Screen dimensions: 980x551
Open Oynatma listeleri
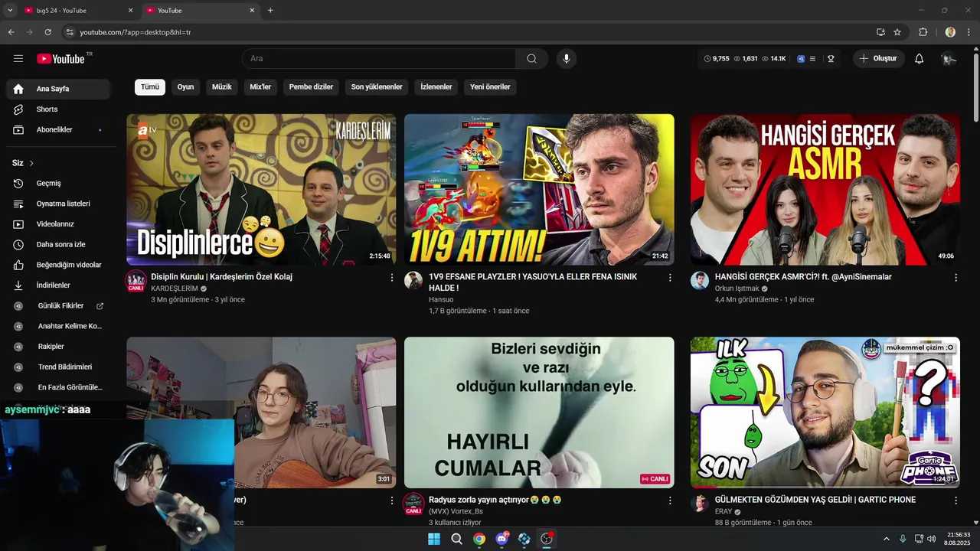[58, 204]
